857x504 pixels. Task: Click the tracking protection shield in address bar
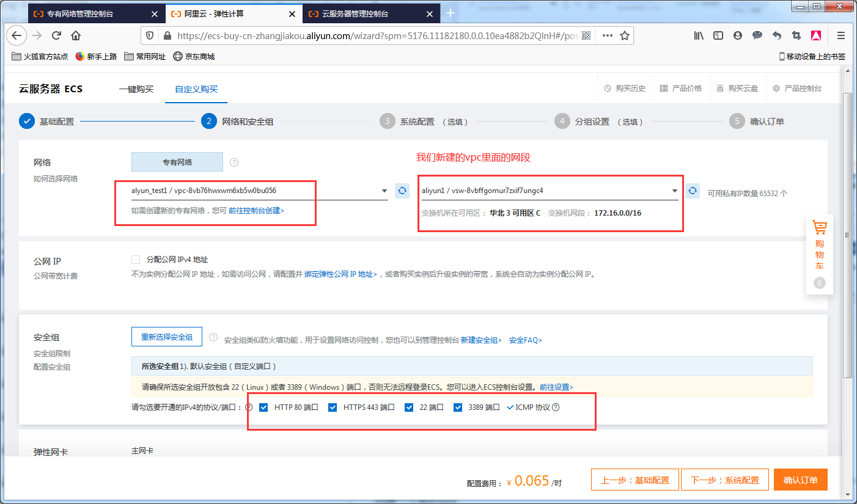pyautogui.click(x=149, y=35)
